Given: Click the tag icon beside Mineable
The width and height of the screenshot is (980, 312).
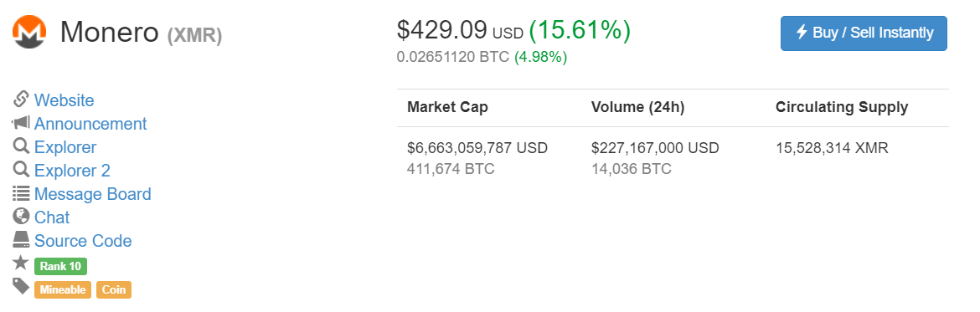Looking at the screenshot, I should tap(21, 286).
